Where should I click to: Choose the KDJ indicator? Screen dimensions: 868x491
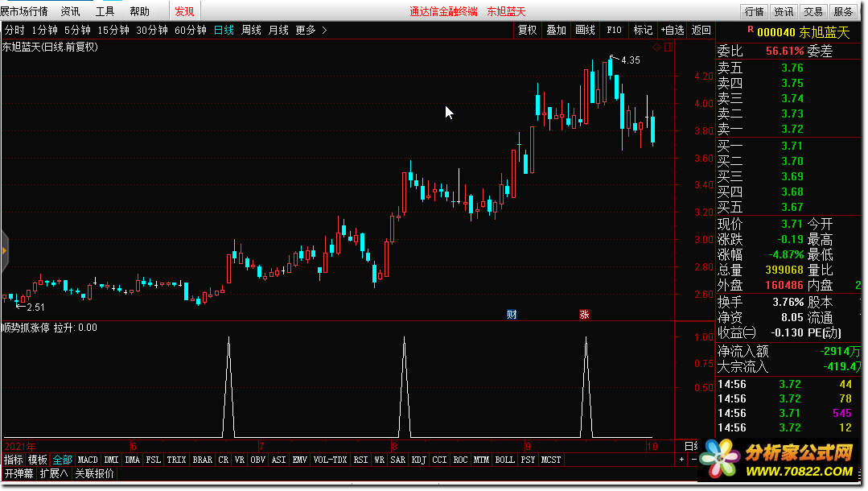point(418,460)
